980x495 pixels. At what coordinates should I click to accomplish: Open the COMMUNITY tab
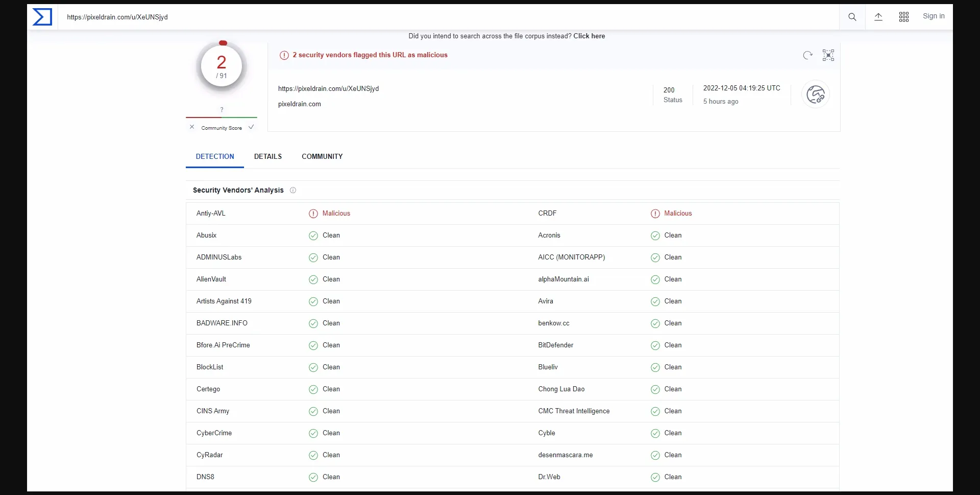click(x=322, y=156)
